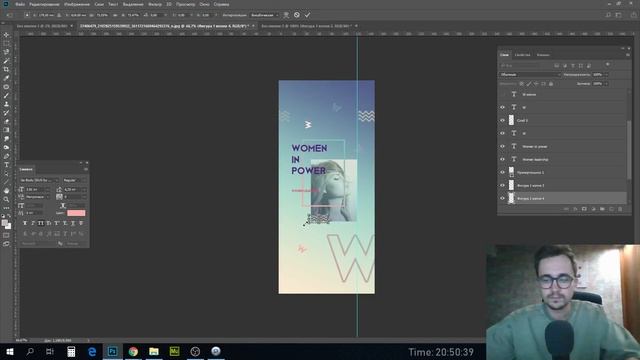This screenshot has width=640, height=360.
Task: Commit the transform with the checkmark
Action: [x=307, y=15]
